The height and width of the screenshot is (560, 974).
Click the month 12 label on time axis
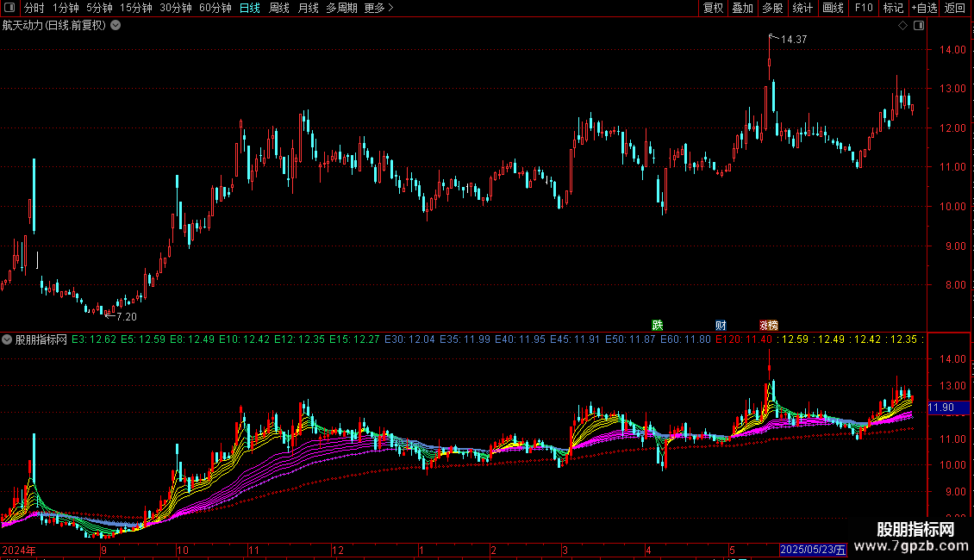click(x=337, y=550)
